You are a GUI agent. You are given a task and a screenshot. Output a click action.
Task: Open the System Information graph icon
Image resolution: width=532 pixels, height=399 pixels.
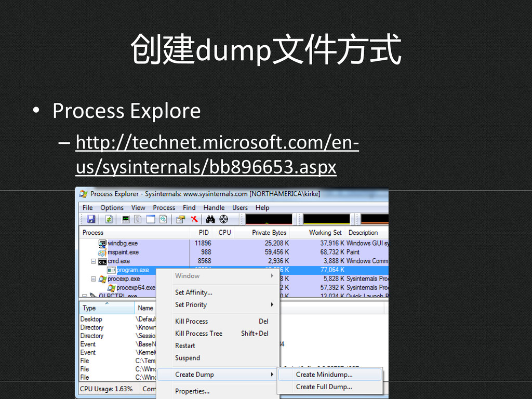click(x=126, y=219)
